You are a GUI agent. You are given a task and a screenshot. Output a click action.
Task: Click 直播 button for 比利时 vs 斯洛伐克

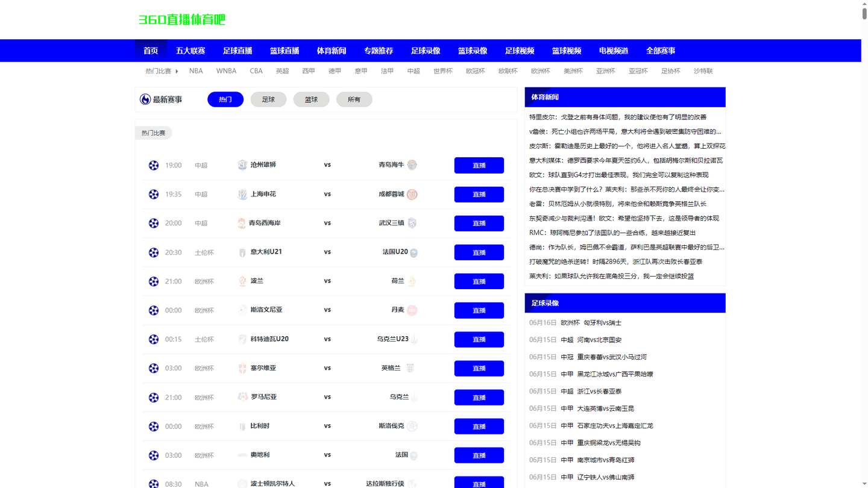point(479,427)
